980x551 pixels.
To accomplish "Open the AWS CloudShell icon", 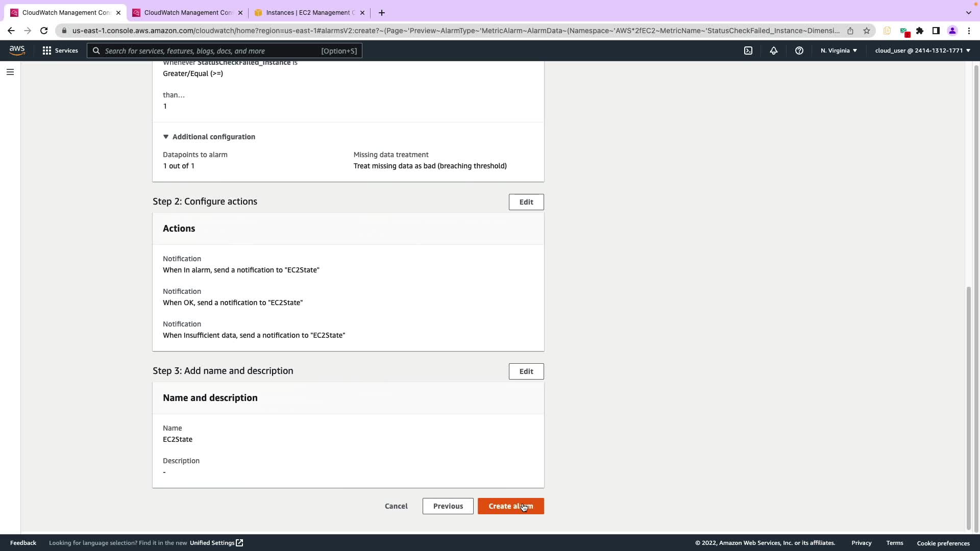I will (748, 51).
